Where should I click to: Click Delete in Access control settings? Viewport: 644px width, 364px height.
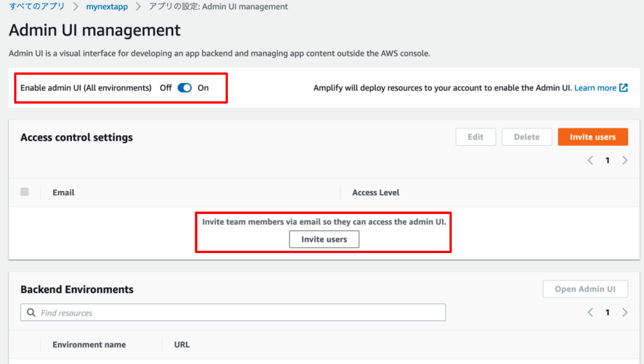pos(526,137)
